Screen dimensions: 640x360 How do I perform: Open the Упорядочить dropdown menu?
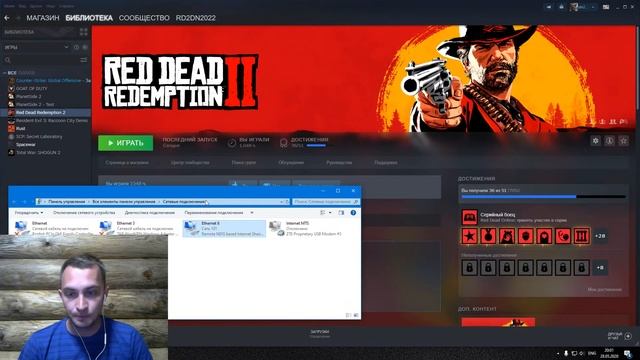[29, 213]
